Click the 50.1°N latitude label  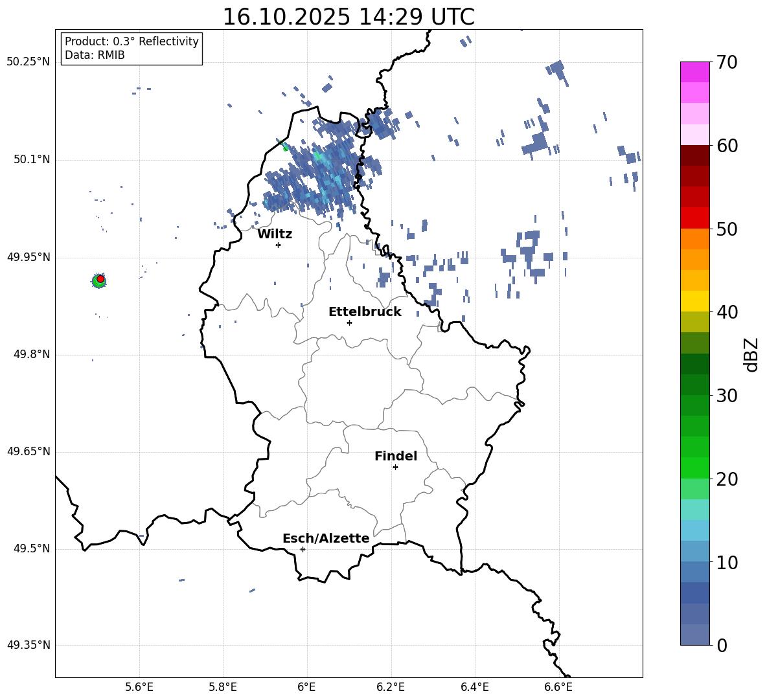(32, 160)
